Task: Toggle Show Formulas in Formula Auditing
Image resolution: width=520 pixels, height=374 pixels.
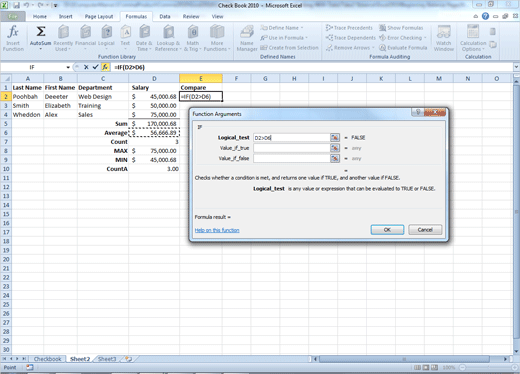Action: pos(401,28)
